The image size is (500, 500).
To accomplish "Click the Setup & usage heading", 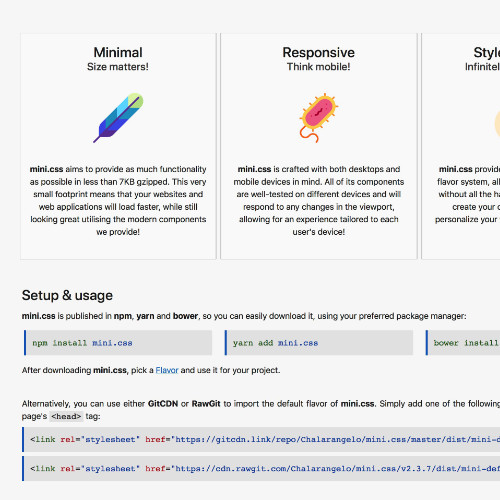I will [x=67, y=295].
